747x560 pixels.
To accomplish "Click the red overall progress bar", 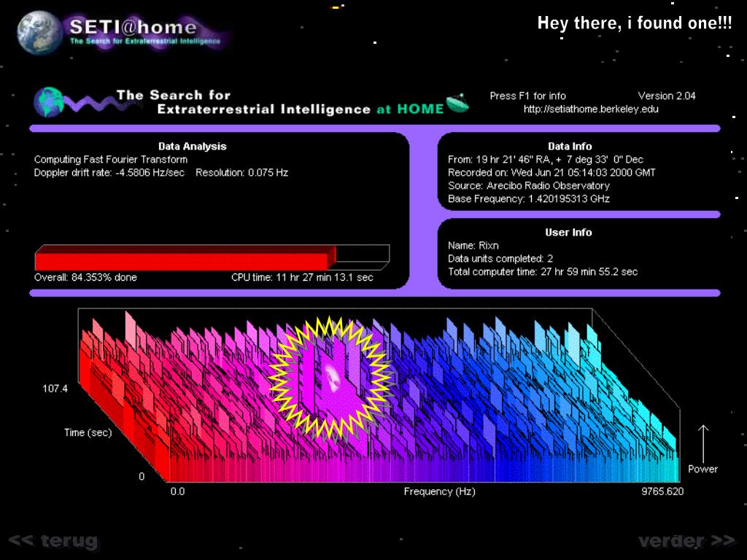I will coord(185,257).
